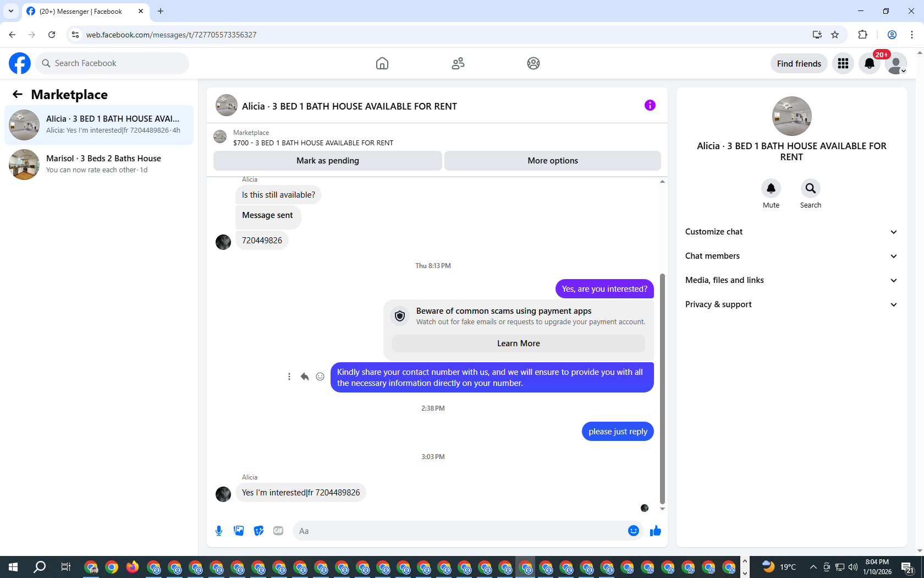Expand Privacy & support section

click(791, 304)
